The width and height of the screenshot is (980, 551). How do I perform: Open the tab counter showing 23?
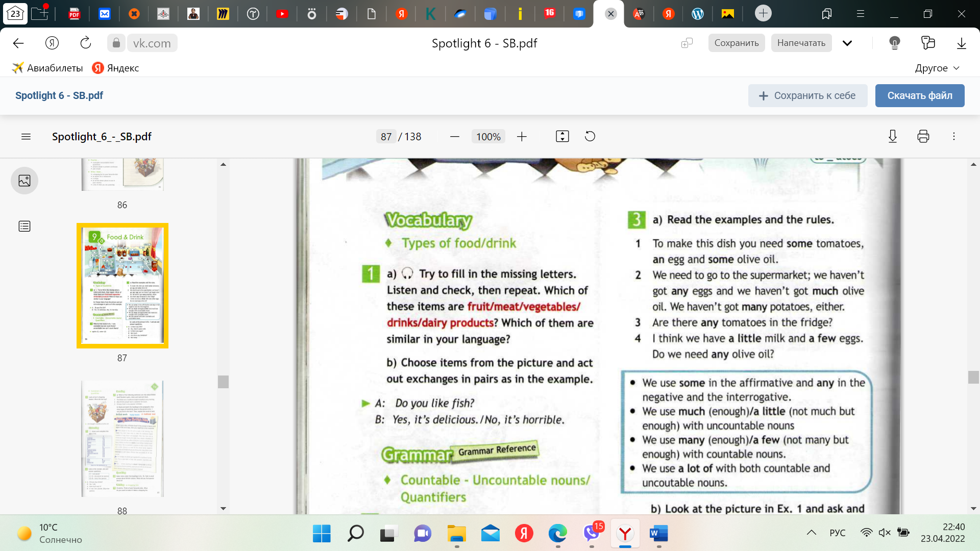click(x=15, y=14)
